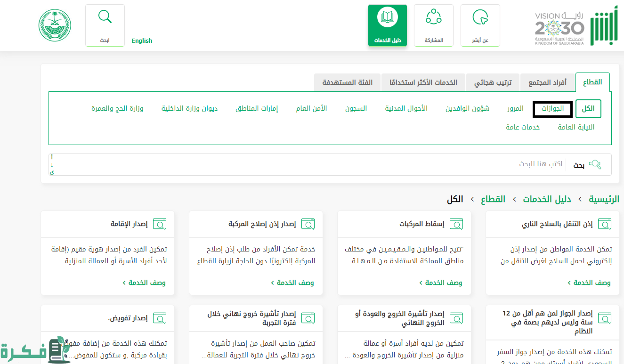Switch to الخدمات الأكثر استخدامًا tab
This screenshot has width=624, height=364.
(x=423, y=82)
